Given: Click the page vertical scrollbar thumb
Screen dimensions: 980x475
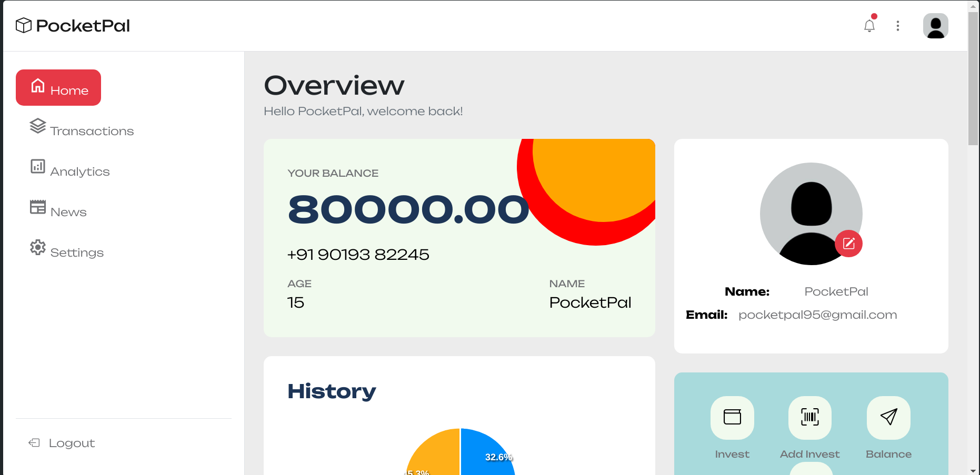Looking at the screenshot, I should (973, 78).
